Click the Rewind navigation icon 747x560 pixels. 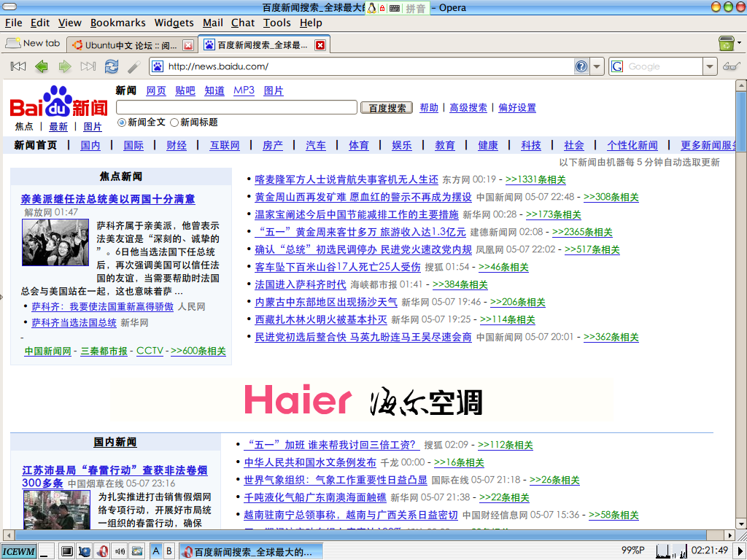(x=18, y=66)
